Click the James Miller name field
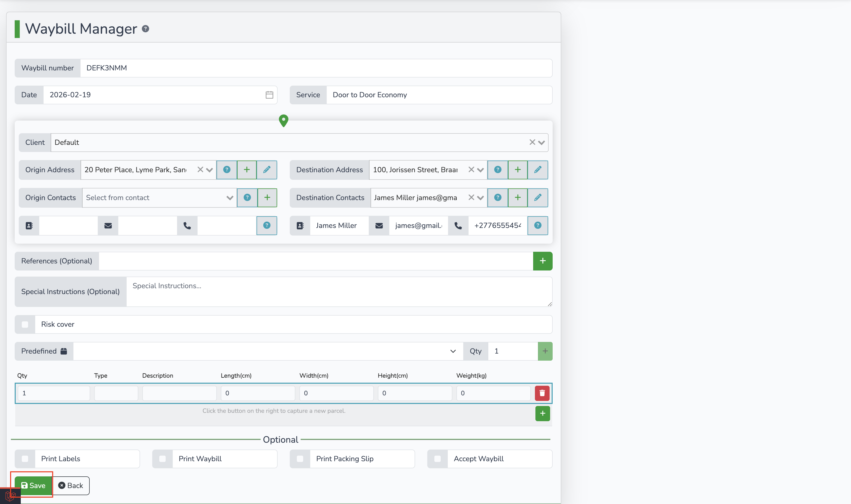 click(339, 225)
